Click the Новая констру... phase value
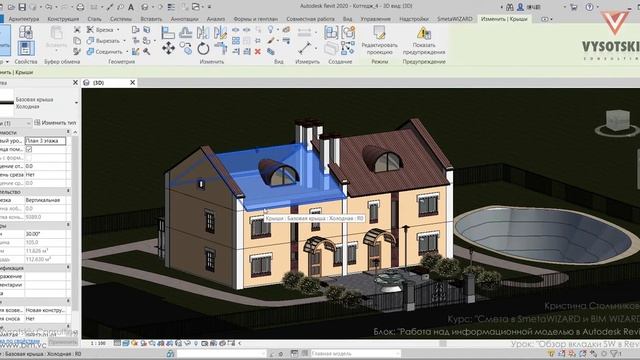Viewport: 640px width, 360px height. pos(45,310)
